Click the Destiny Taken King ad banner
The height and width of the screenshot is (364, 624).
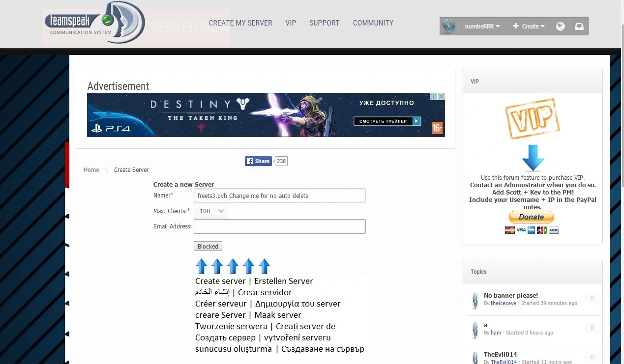pos(266,115)
